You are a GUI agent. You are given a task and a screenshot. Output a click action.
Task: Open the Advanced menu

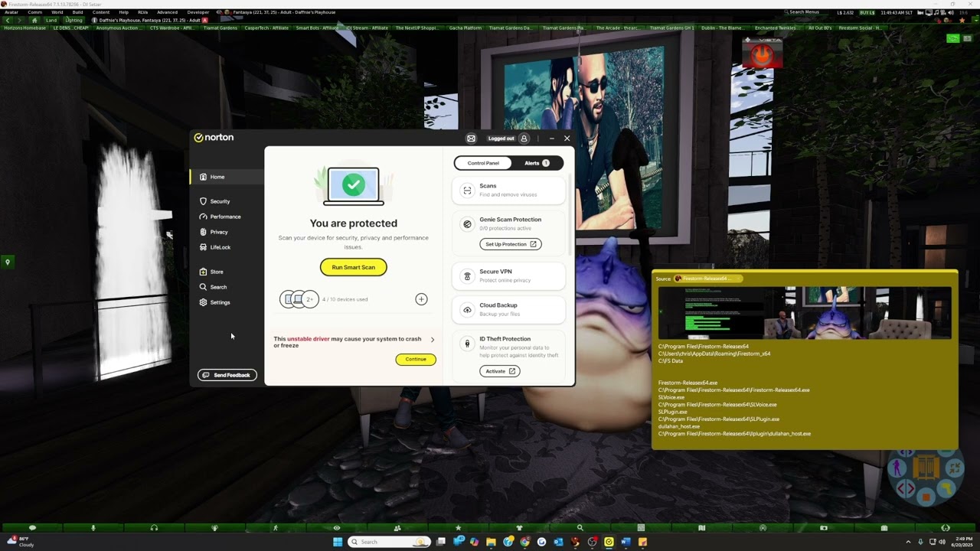tap(167, 12)
